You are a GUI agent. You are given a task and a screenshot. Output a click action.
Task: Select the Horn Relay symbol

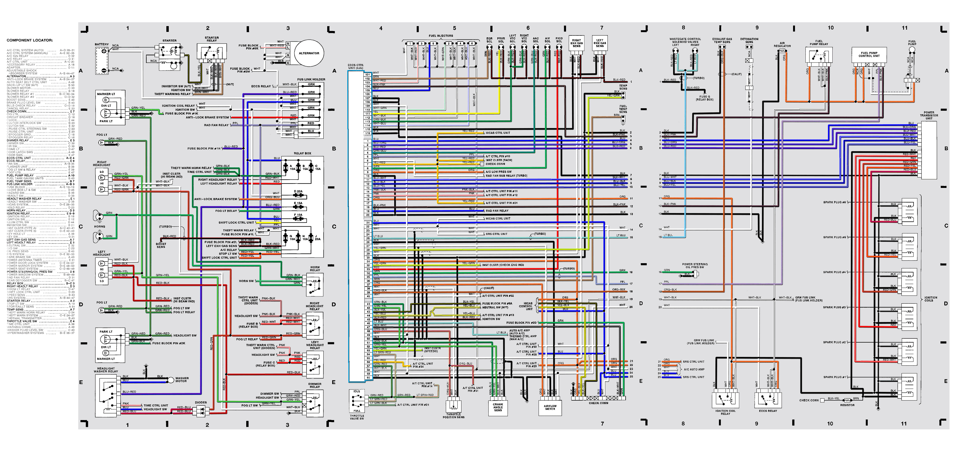tap(315, 284)
